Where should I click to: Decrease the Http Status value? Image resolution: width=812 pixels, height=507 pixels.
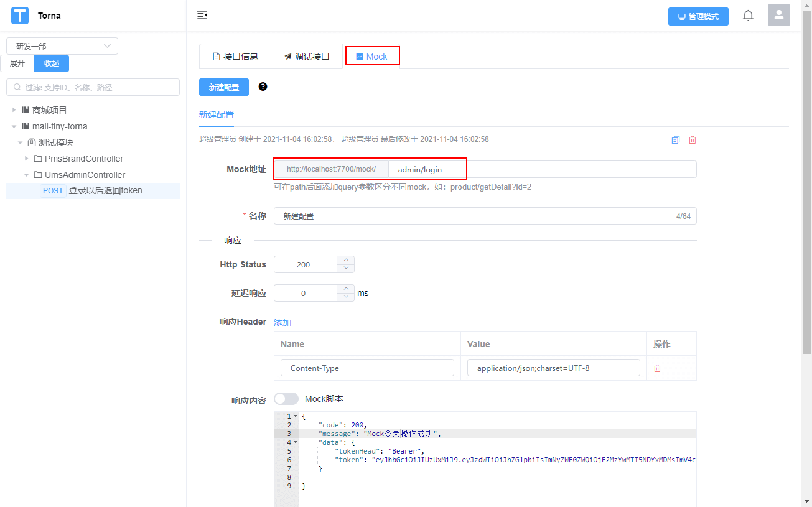click(x=345, y=268)
